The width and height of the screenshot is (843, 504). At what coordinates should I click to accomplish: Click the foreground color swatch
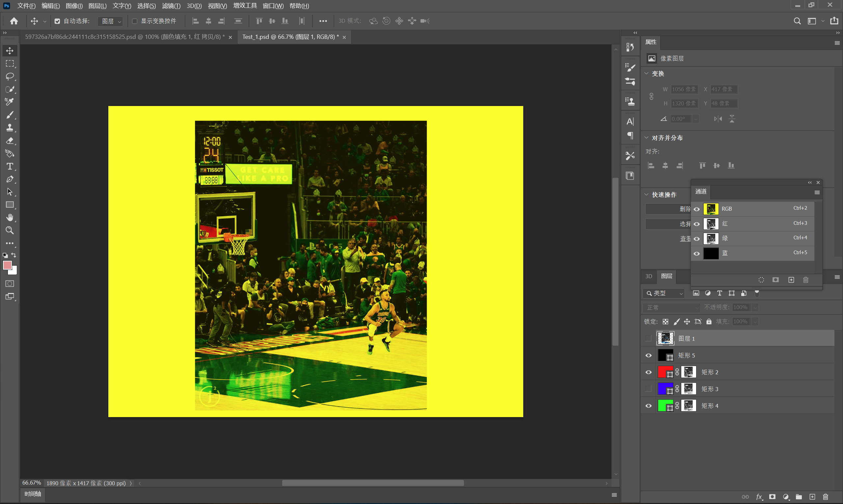(7, 265)
